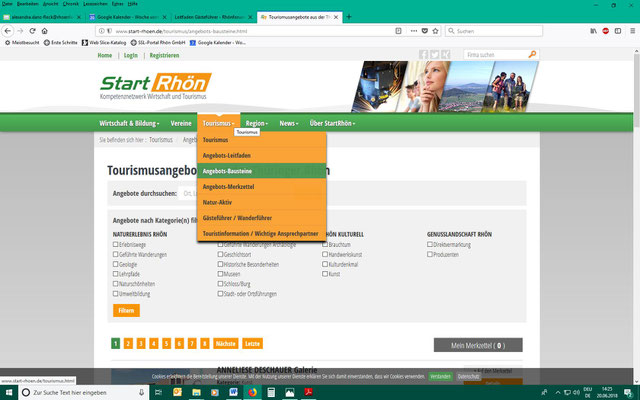Tick the Naturschönheiten checkbox
This screenshot has height=400, width=640.
116,283
